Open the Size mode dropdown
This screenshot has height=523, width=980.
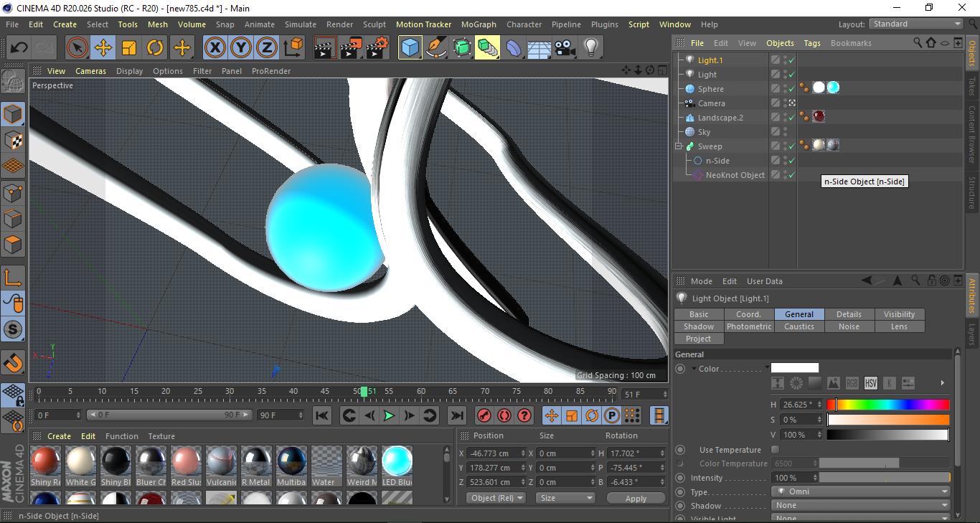[566, 498]
